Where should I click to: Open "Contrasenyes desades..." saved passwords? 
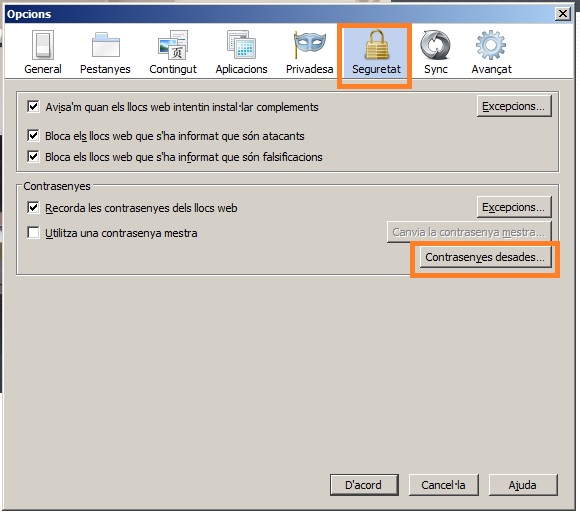pos(485,257)
